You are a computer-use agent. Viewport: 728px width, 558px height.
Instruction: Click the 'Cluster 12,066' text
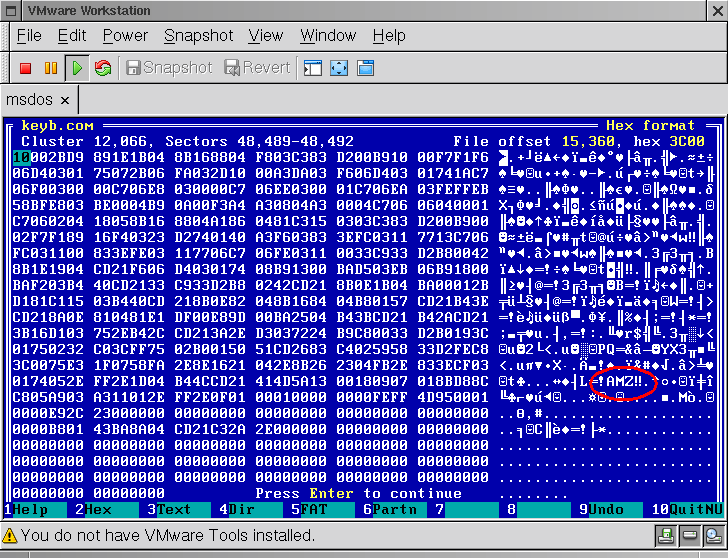[84, 141]
